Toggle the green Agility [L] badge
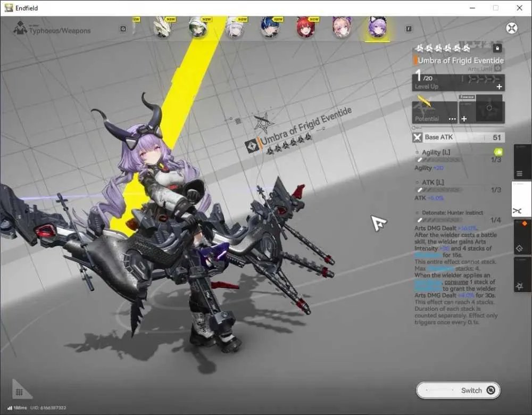532x415 pixels. click(x=498, y=152)
